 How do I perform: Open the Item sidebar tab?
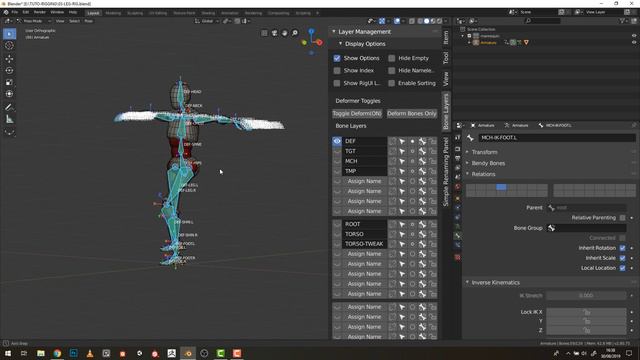click(446, 37)
